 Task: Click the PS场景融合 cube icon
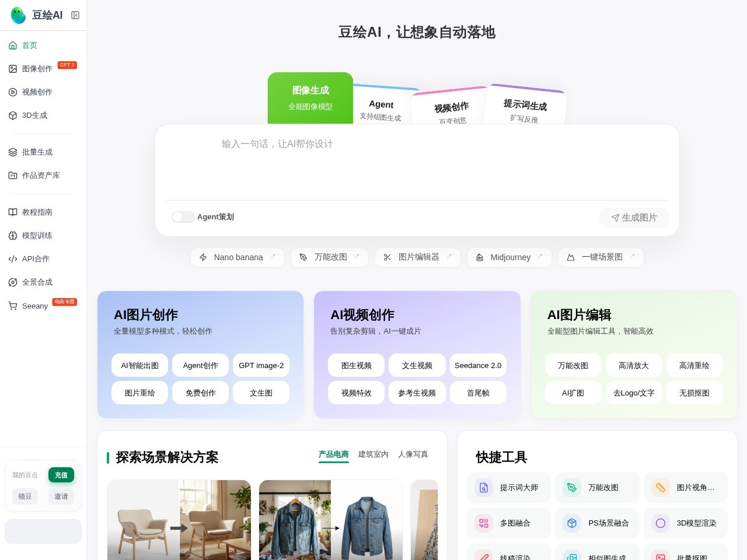click(x=572, y=523)
